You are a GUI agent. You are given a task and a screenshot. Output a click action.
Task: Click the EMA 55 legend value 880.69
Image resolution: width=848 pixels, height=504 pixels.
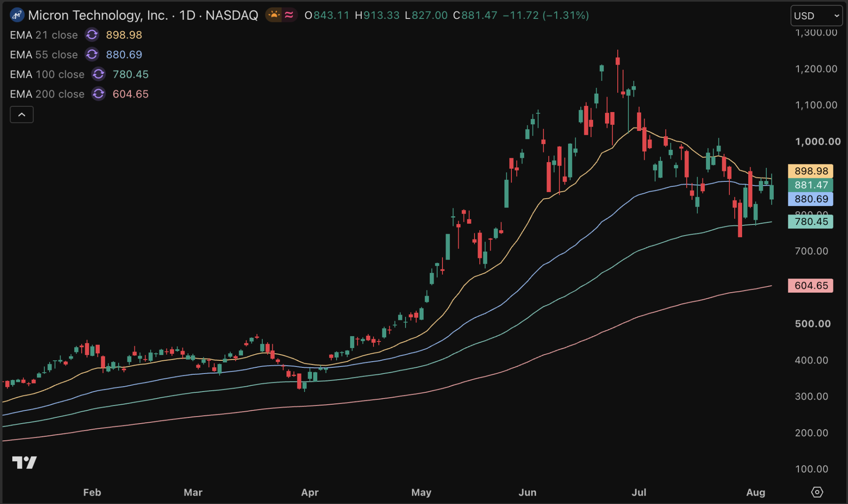124,54
